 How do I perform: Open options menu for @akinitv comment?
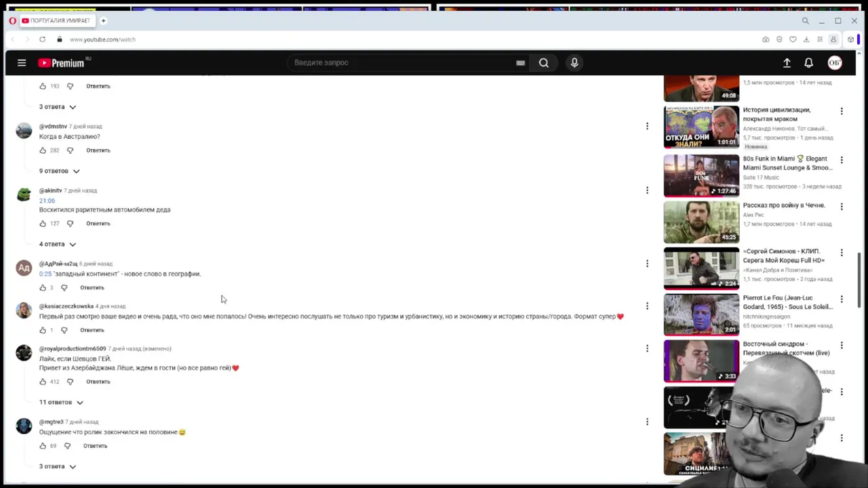647,190
